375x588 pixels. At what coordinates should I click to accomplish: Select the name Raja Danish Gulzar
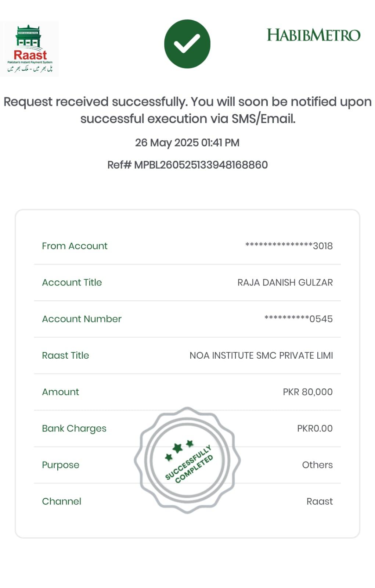coord(285,282)
